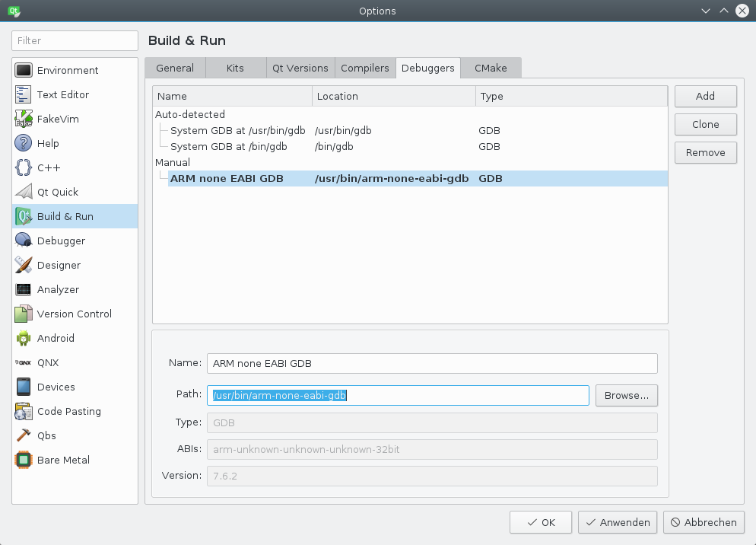
Task: Sort by the Location column header
Action: point(394,96)
